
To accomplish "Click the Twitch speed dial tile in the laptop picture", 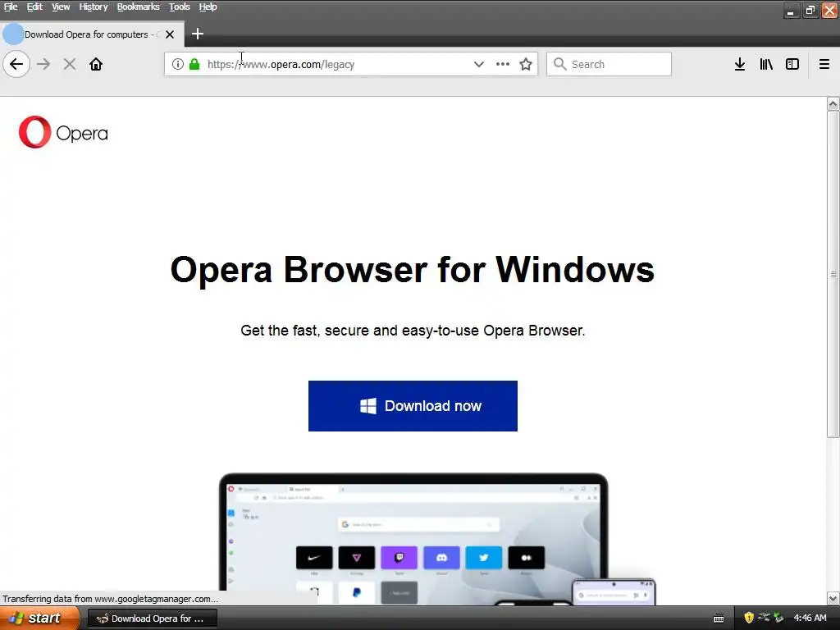I will click(399, 558).
